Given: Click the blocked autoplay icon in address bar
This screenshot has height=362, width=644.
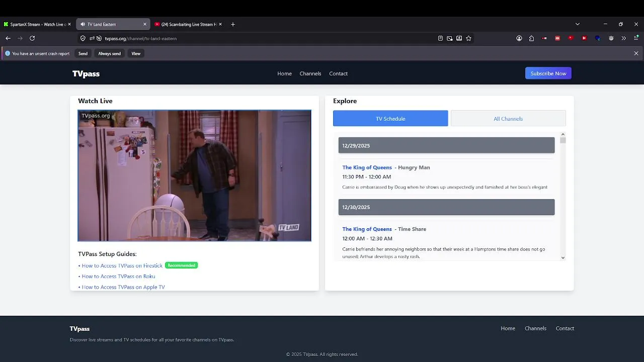Looking at the screenshot, I should coord(99,38).
